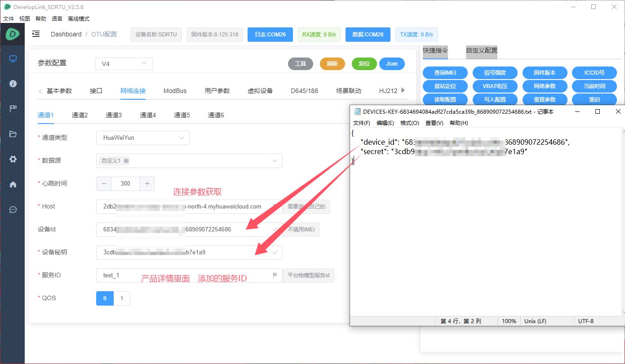Select the 通道2 channel tab
This screenshot has width=625, height=364.
(x=80, y=115)
